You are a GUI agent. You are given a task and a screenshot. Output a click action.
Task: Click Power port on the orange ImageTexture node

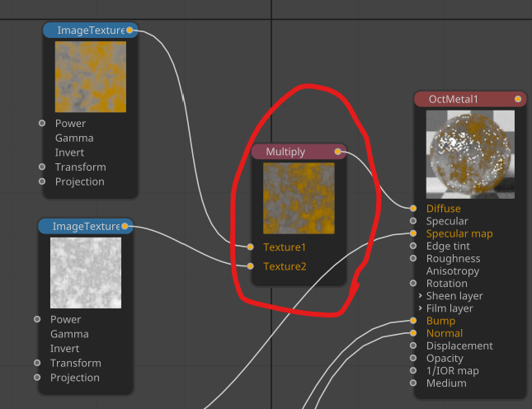tap(42, 123)
